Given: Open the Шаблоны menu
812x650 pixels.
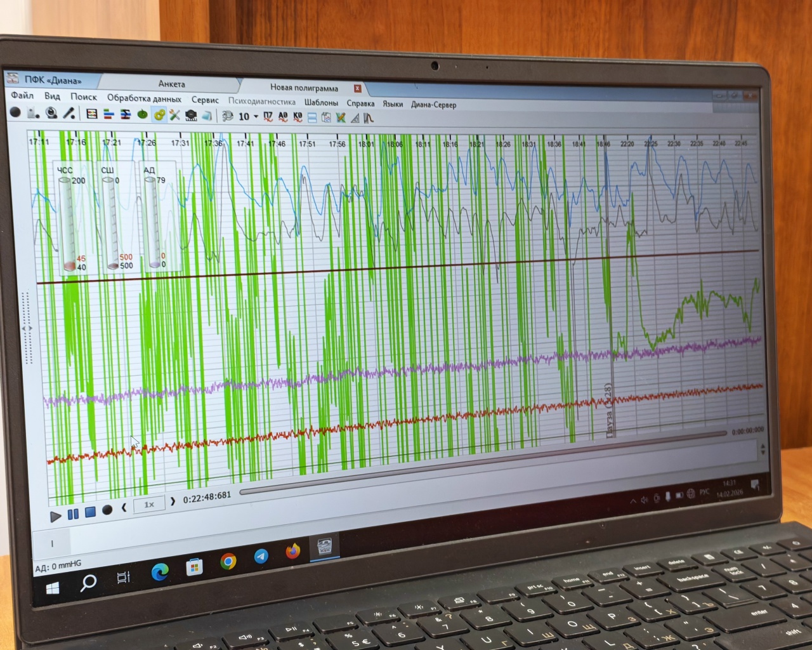Looking at the screenshot, I should coord(321,102).
